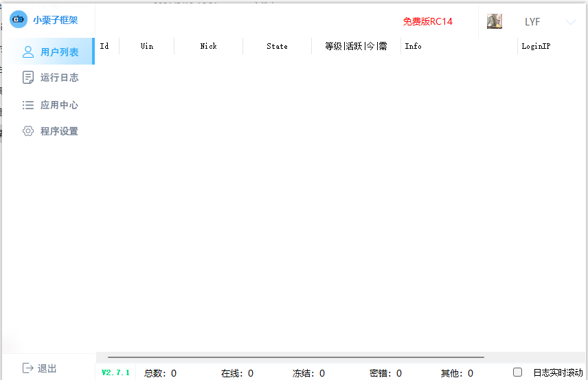Open 运行日志 using the document icon
The image size is (588, 380).
28,78
